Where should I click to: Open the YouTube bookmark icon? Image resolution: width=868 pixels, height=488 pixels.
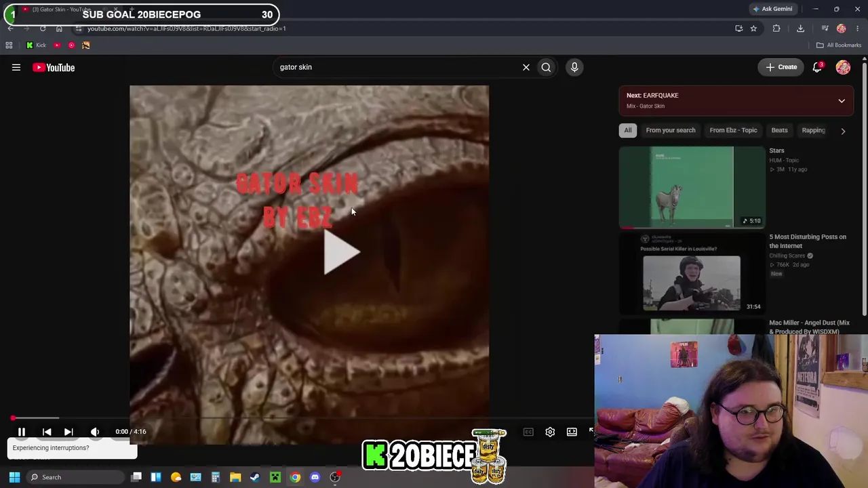coord(57,45)
